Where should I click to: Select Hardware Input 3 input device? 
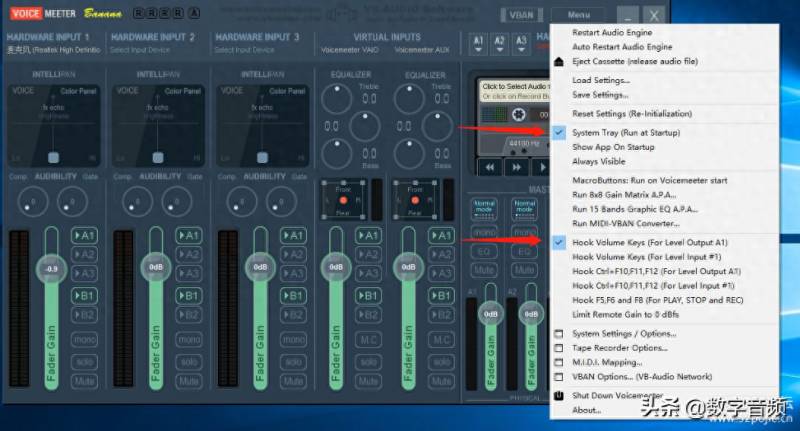(x=244, y=50)
